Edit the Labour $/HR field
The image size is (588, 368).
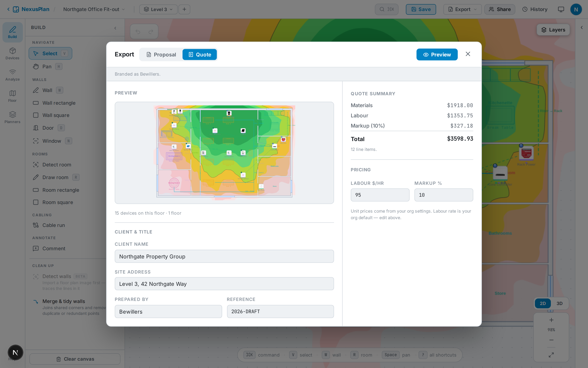380,195
